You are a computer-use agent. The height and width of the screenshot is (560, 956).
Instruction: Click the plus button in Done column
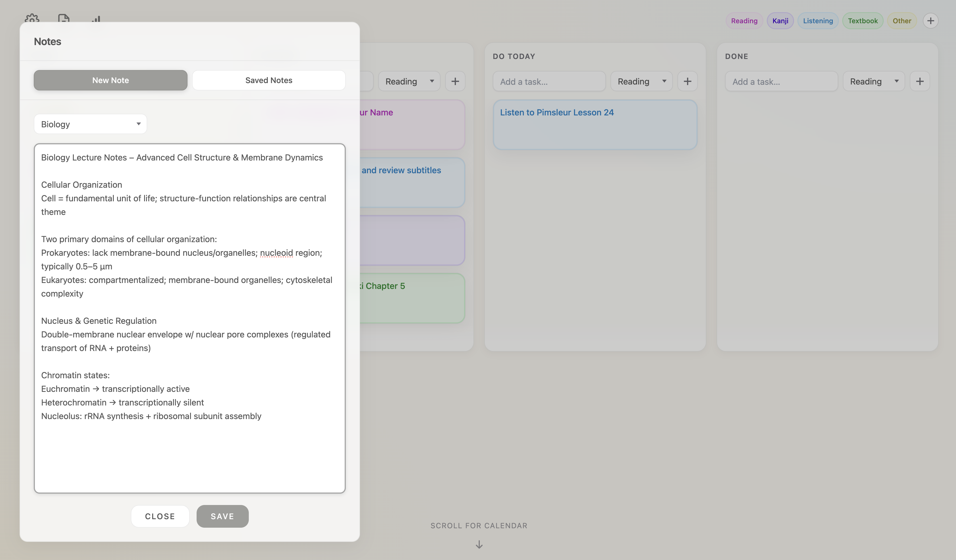[920, 81]
